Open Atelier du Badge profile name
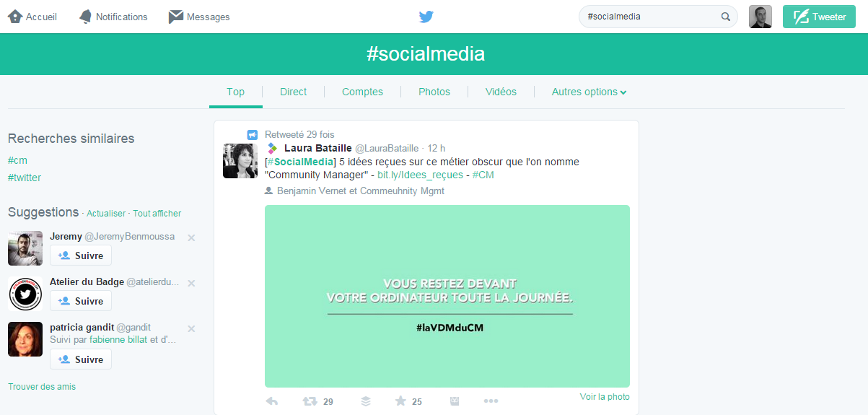Image resolution: width=868 pixels, height=415 pixels. point(87,281)
